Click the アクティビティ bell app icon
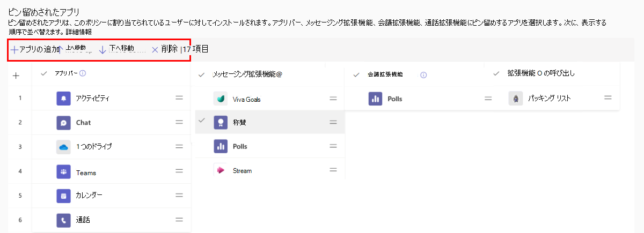This screenshot has width=644, height=233. pyautogui.click(x=64, y=99)
